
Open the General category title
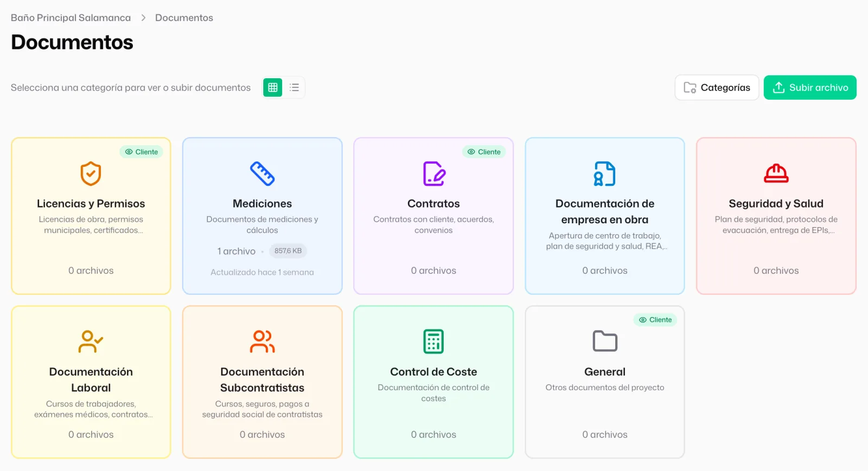(605, 372)
